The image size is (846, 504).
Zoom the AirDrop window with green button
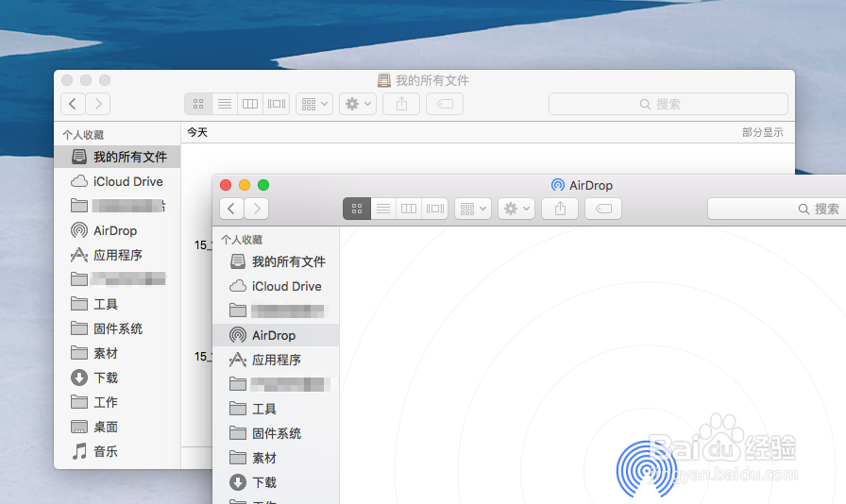[263, 185]
